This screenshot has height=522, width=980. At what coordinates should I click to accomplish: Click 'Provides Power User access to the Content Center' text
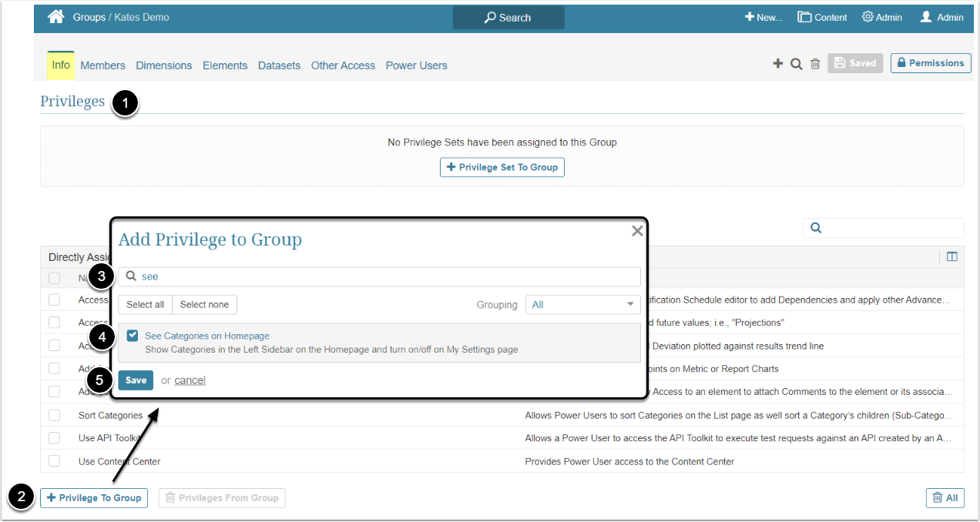pyautogui.click(x=629, y=461)
